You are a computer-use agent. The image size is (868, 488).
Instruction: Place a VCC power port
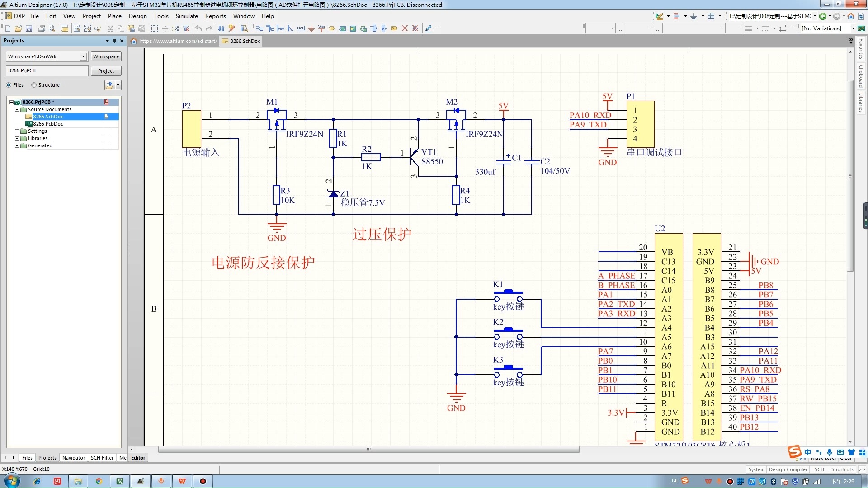[x=321, y=28]
